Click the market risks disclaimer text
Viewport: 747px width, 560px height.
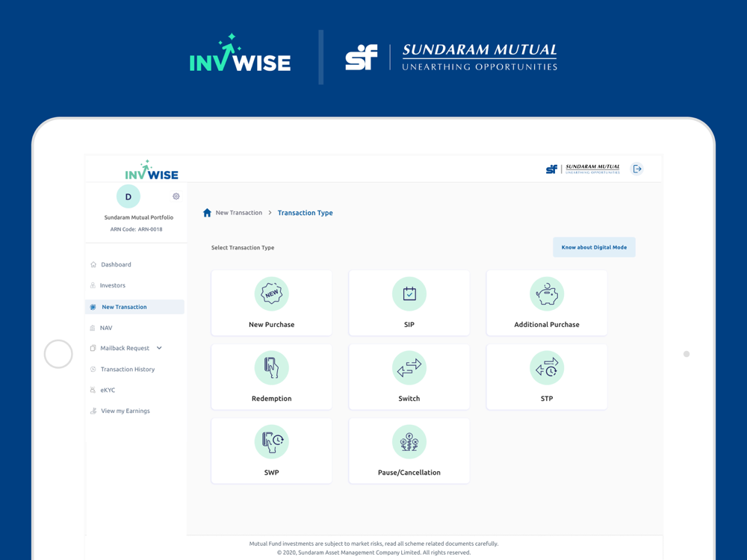tap(374, 544)
